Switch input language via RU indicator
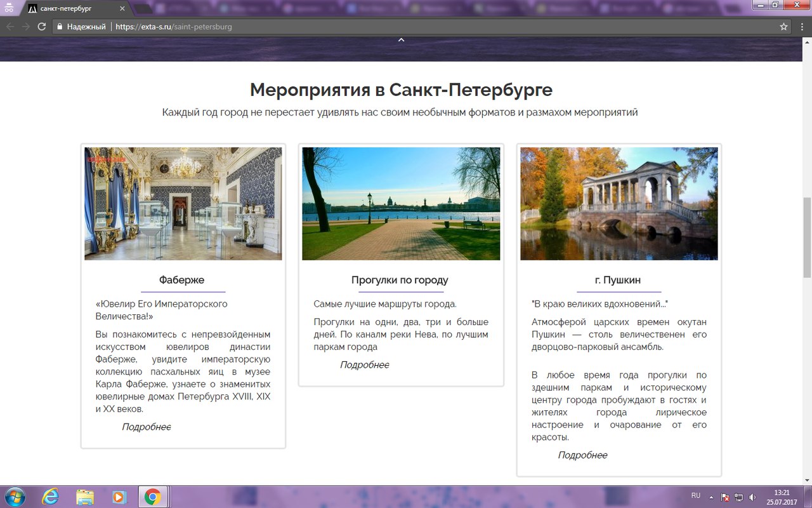The width and height of the screenshot is (812, 508). [696, 495]
